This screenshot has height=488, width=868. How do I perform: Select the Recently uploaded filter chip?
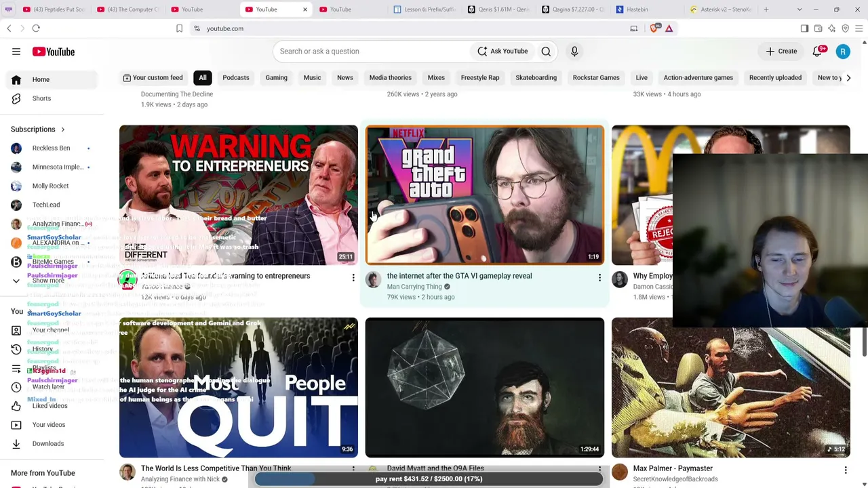tap(775, 78)
